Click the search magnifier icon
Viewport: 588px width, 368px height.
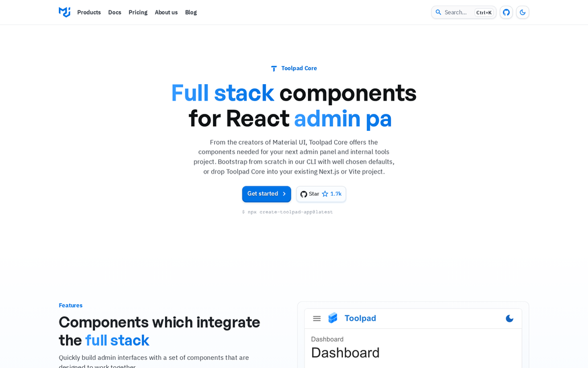438,12
